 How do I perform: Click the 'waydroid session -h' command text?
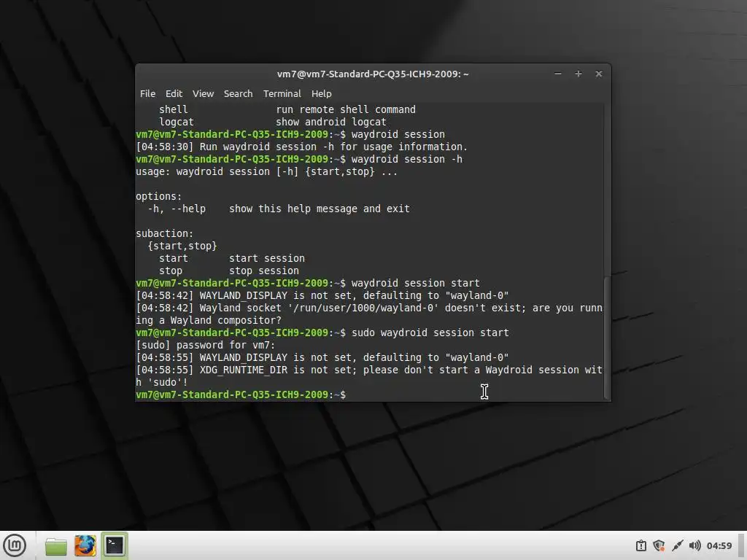(x=407, y=159)
